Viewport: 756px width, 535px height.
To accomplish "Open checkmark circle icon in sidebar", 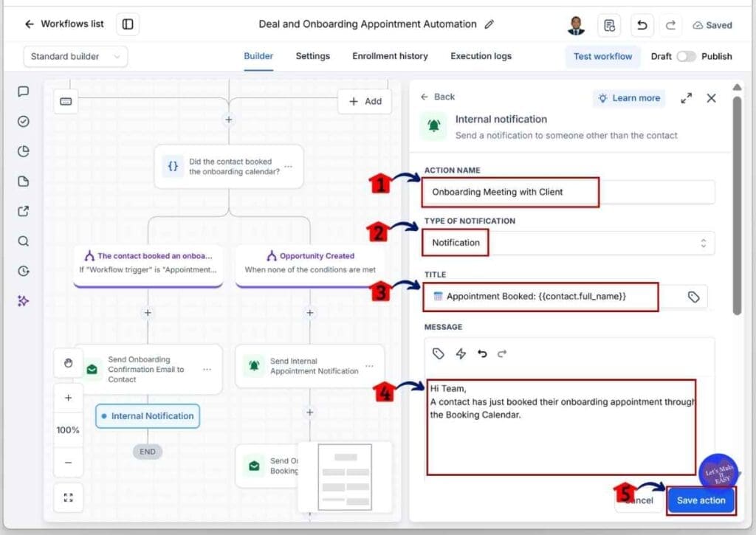I will pos(23,122).
